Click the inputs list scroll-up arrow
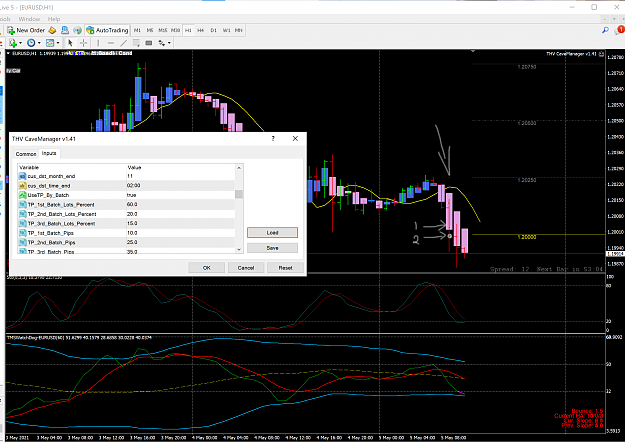The width and height of the screenshot is (625, 442). 239,168
